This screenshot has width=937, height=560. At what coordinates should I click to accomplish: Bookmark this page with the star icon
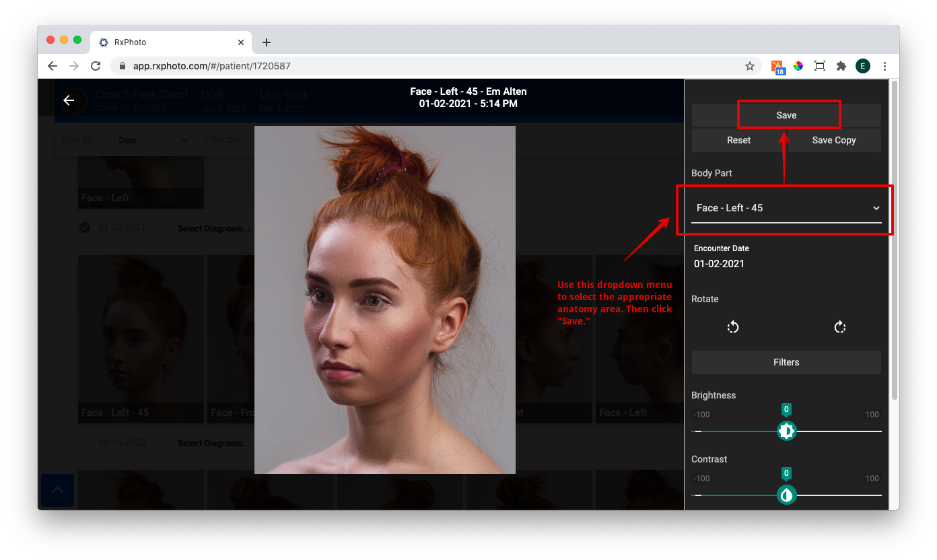point(749,66)
